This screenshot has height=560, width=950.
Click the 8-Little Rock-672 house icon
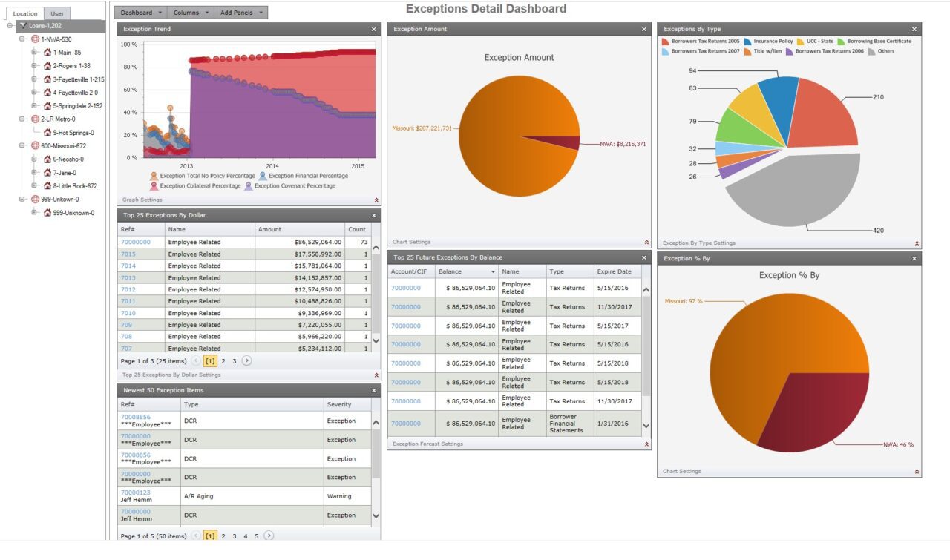pyautogui.click(x=47, y=185)
